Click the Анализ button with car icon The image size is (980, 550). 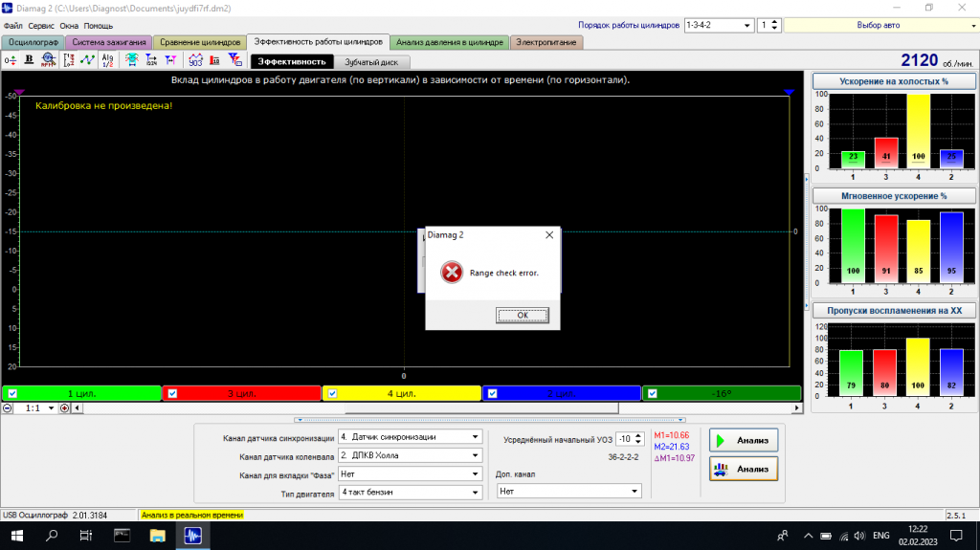(744, 469)
